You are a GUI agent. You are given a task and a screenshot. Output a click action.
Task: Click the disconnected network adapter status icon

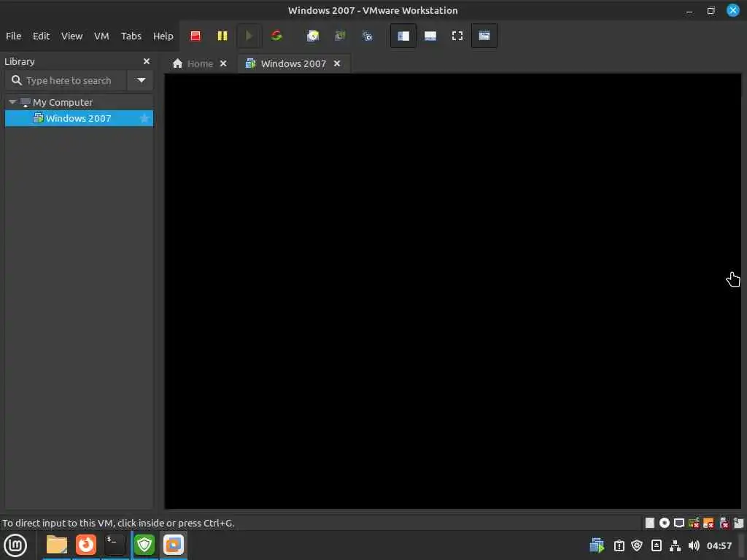coord(694,523)
